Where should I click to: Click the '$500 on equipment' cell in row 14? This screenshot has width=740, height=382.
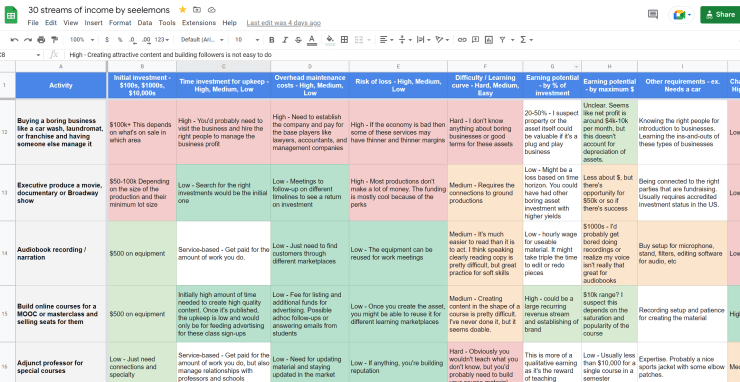[x=142, y=253]
